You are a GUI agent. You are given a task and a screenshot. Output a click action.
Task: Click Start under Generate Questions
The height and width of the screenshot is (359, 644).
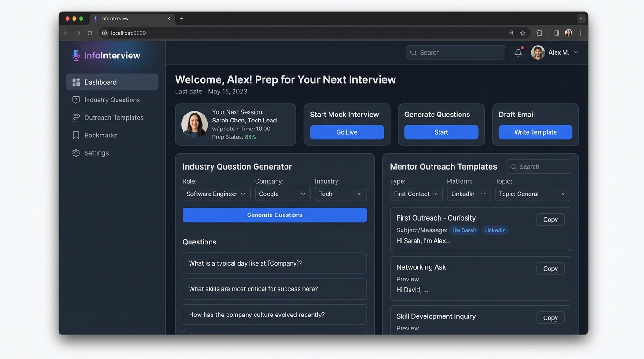pos(441,132)
